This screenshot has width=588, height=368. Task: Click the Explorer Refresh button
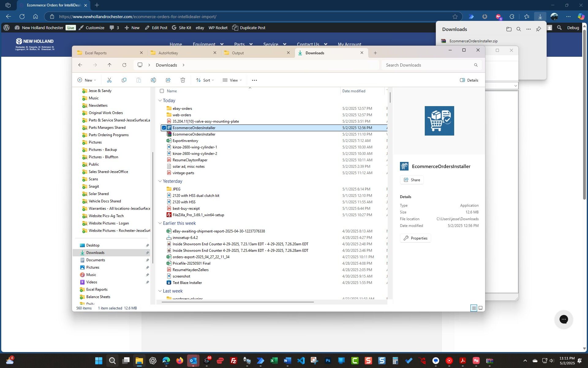(x=124, y=65)
